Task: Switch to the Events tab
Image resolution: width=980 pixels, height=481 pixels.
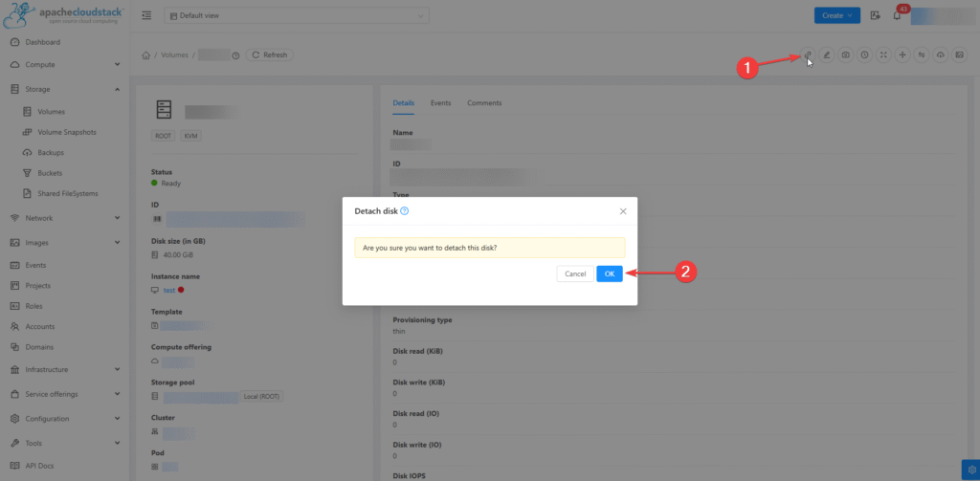Action: coord(440,103)
